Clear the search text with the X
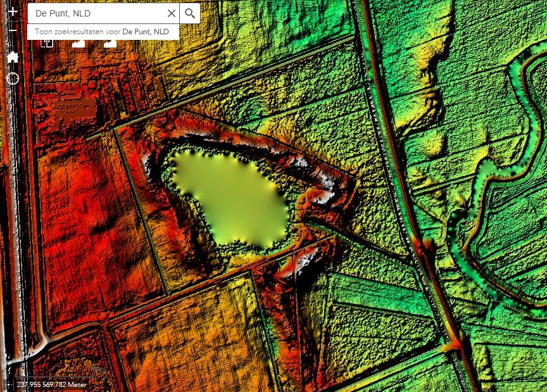 (x=172, y=13)
